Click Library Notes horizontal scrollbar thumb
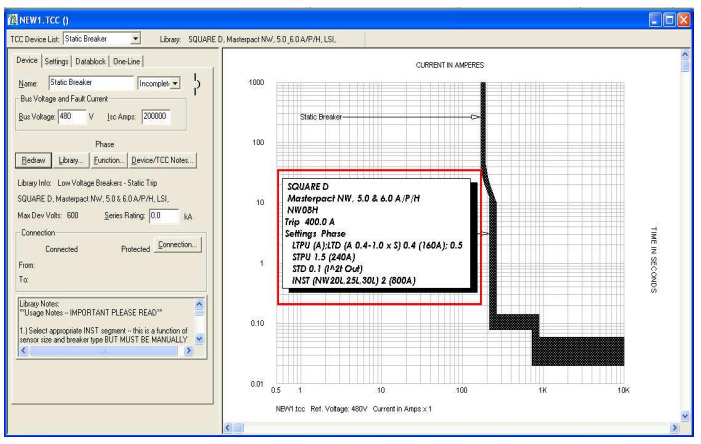 click(104, 351)
